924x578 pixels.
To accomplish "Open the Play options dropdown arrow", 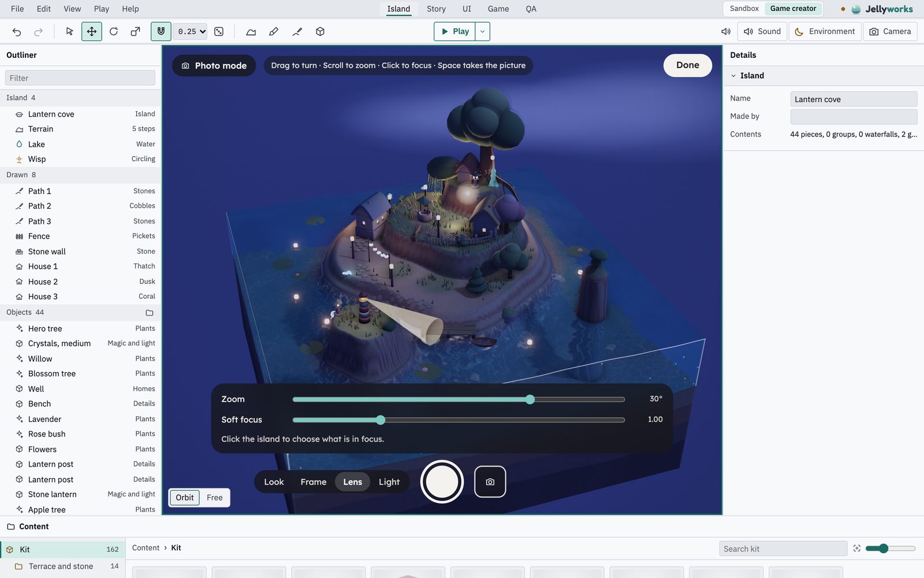I will tap(482, 31).
